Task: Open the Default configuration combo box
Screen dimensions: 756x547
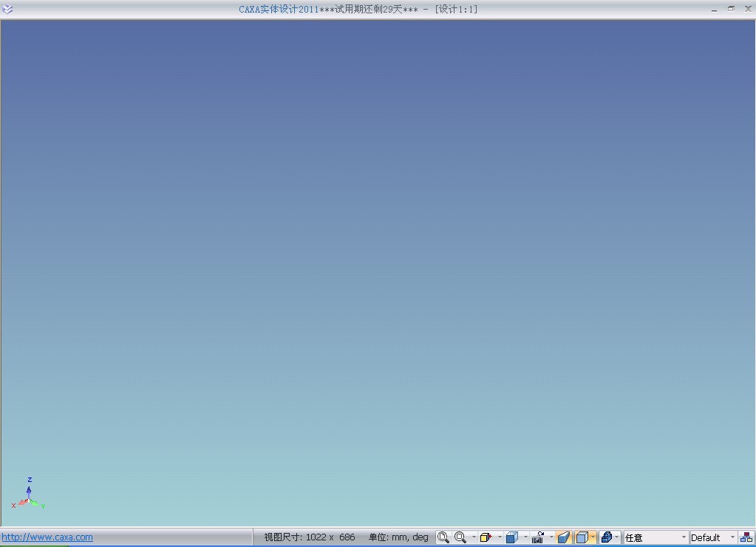Action: pos(713,537)
